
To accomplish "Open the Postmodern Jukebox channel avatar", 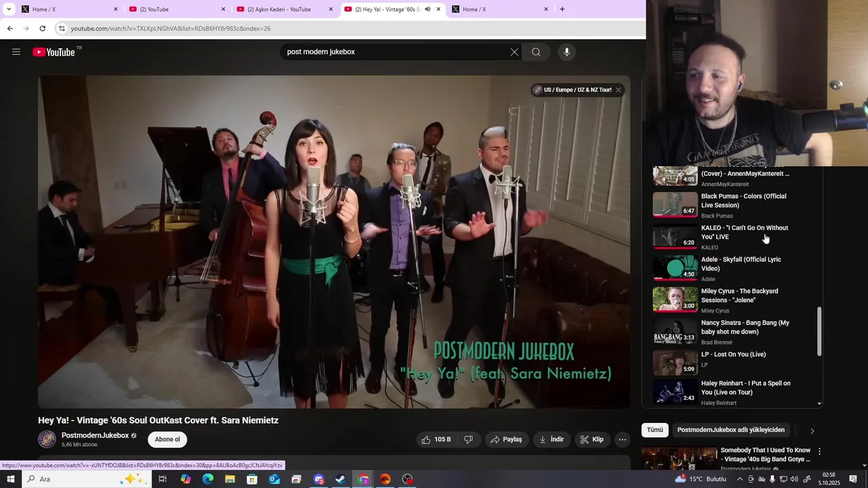I will pyautogui.click(x=47, y=439).
